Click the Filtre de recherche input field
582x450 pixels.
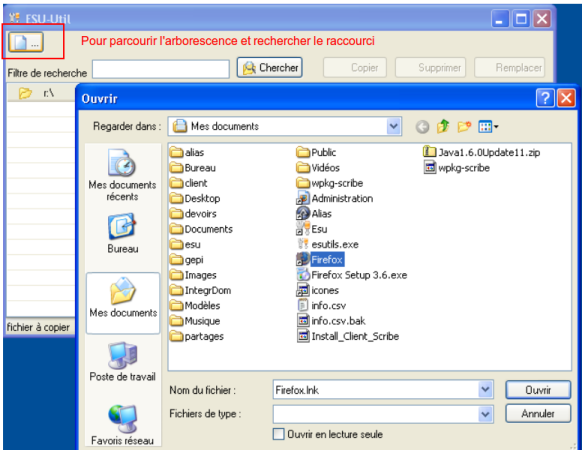tap(161, 69)
